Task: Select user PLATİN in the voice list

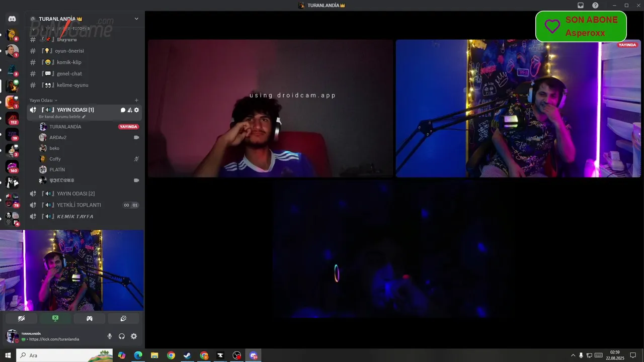Action: pyautogui.click(x=89, y=169)
